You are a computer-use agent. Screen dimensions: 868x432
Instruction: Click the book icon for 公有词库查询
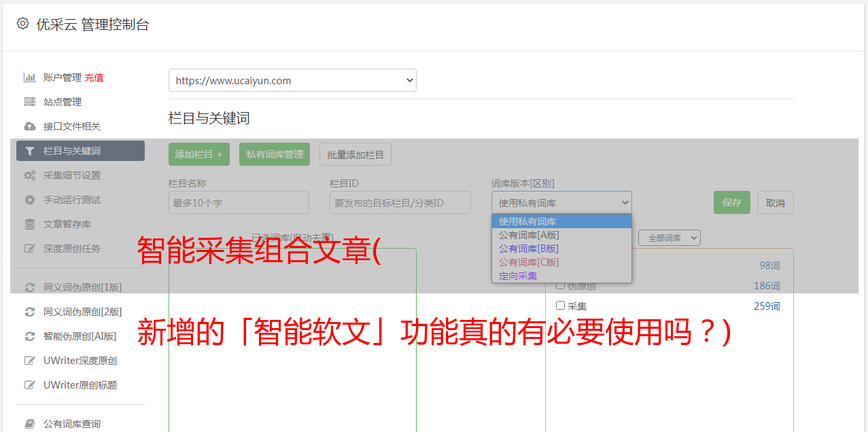coord(29,424)
